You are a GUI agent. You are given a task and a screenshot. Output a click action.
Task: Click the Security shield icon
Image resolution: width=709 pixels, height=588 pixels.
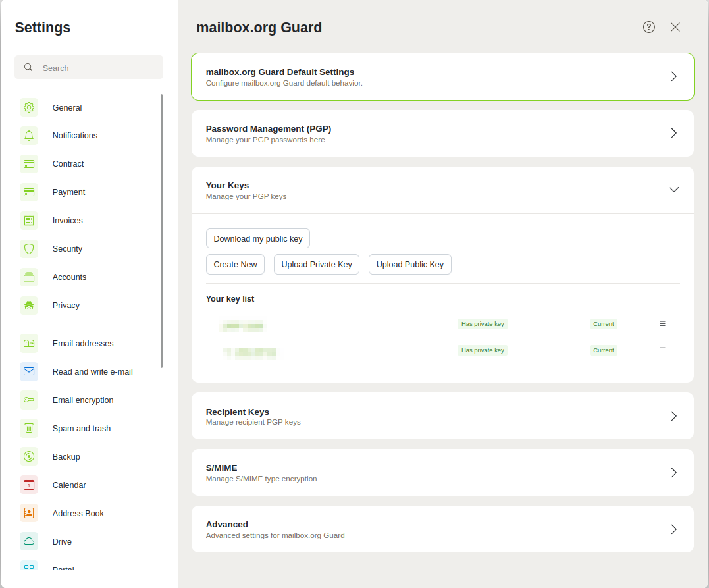point(29,249)
